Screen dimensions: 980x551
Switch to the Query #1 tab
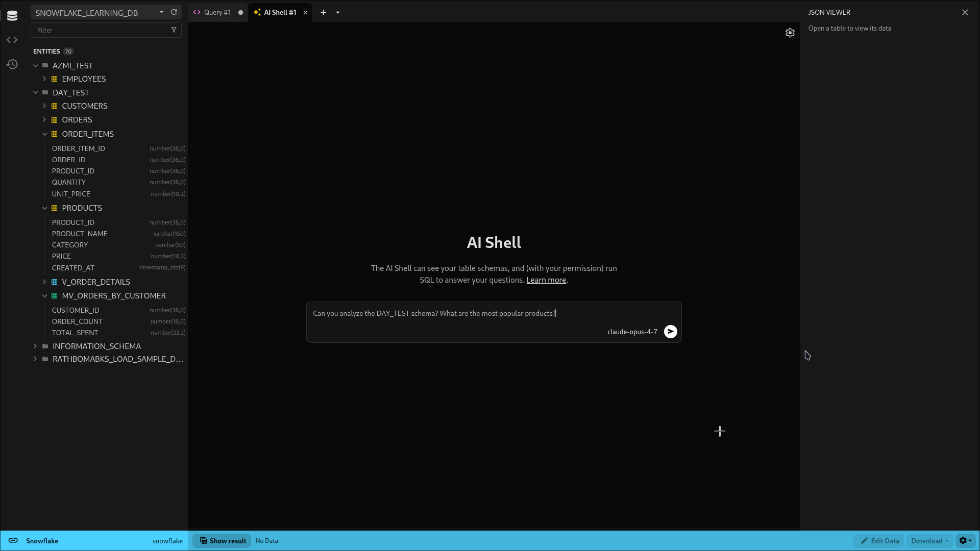pyautogui.click(x=217, y=12)
